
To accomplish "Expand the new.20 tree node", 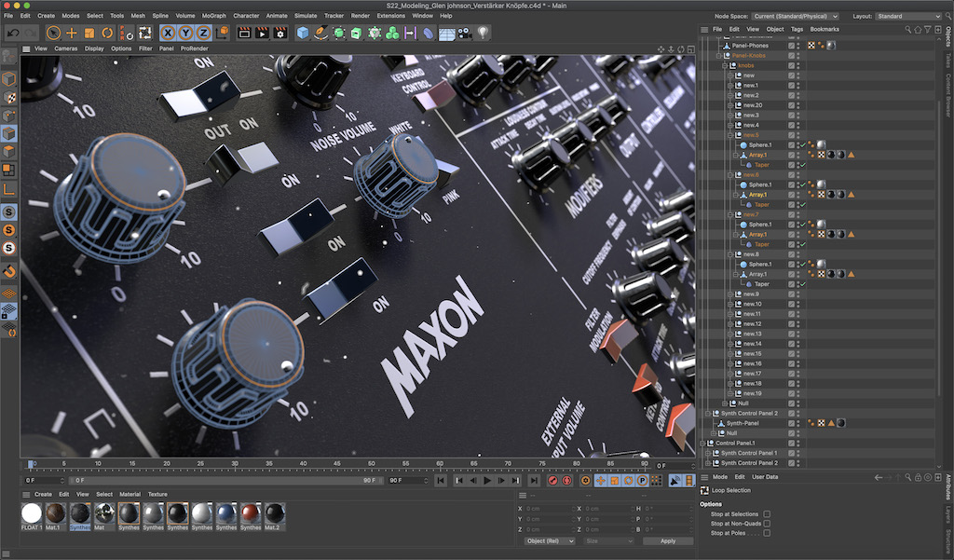I will [730, 105].
